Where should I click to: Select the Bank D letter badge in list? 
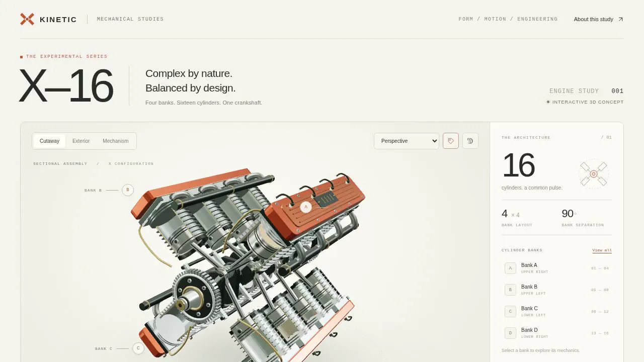(x=510, y=333)
